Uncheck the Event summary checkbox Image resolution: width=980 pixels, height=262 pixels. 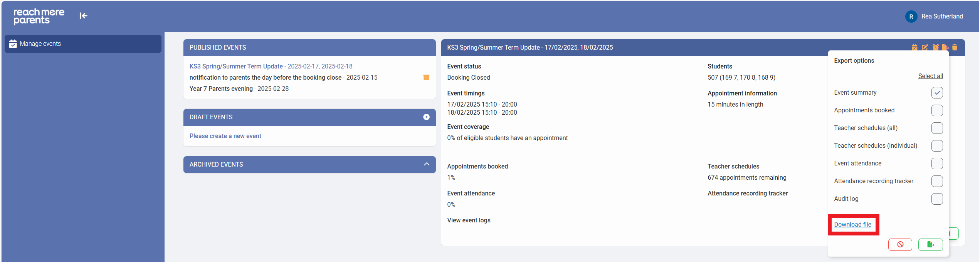(937, 93)
